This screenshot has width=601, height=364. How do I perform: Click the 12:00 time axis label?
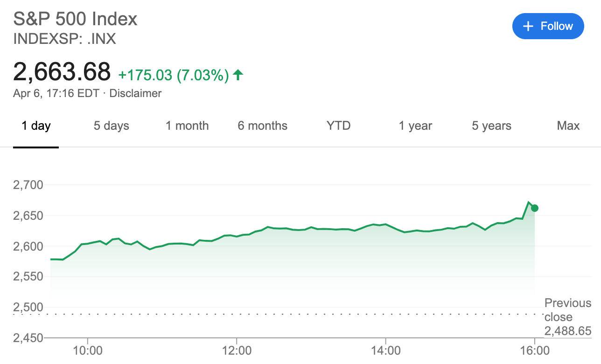(237, 350)
